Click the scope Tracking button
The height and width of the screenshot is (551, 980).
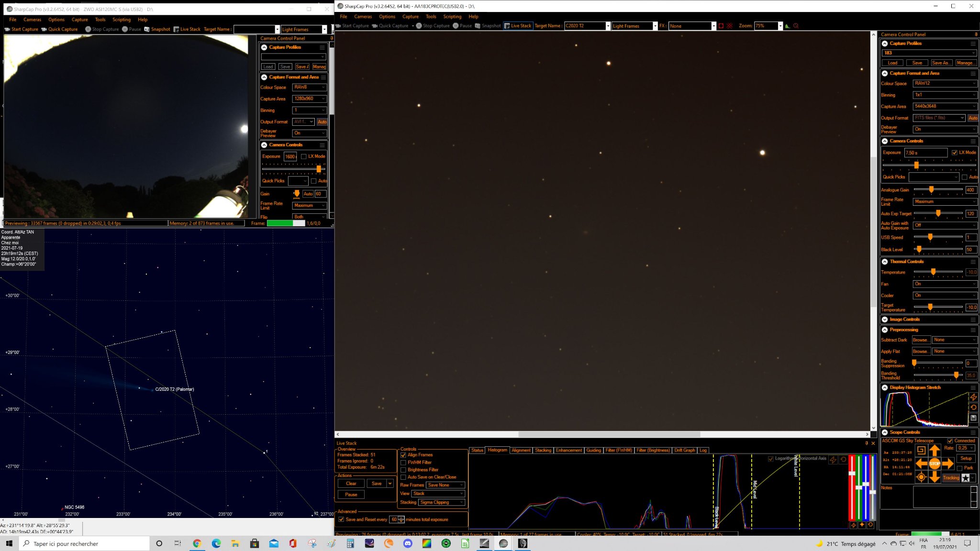[951, 478]
